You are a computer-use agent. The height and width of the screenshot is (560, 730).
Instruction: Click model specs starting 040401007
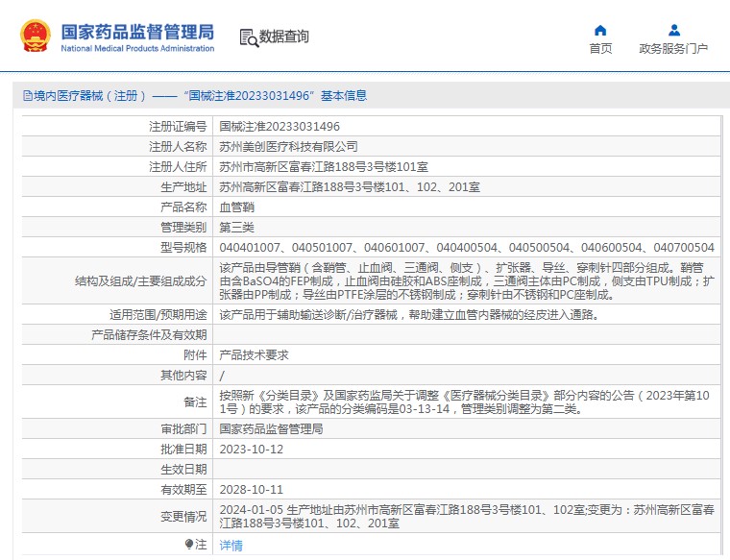[467, 248]
